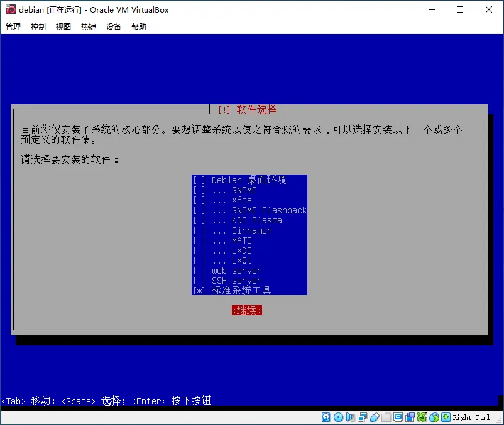Click the <Enter> 按下按钮 hint text
The image size is (504, 425).
click(x=172, y=401)
